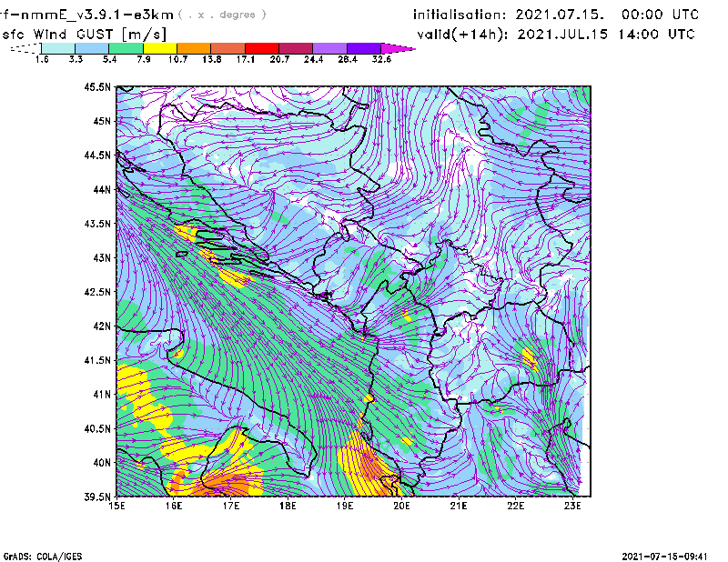Click the 'valid(+14h):' label
Viewport: 728px width, 562px height.
click(x=462, y=35)
